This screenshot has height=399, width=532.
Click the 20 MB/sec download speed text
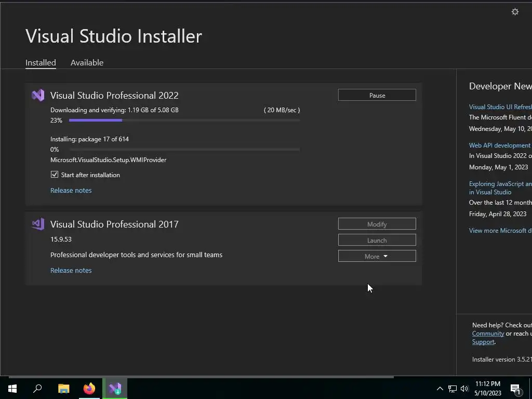(282, 110)
